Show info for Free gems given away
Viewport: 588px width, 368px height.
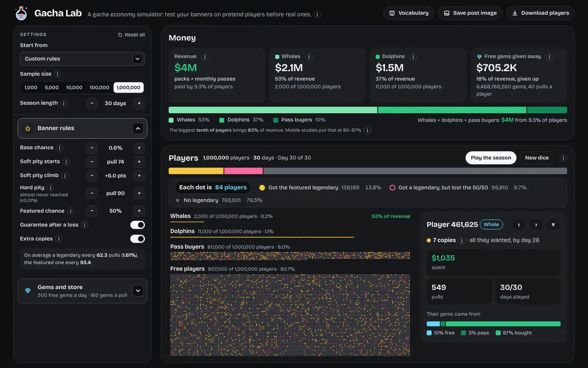550,57
